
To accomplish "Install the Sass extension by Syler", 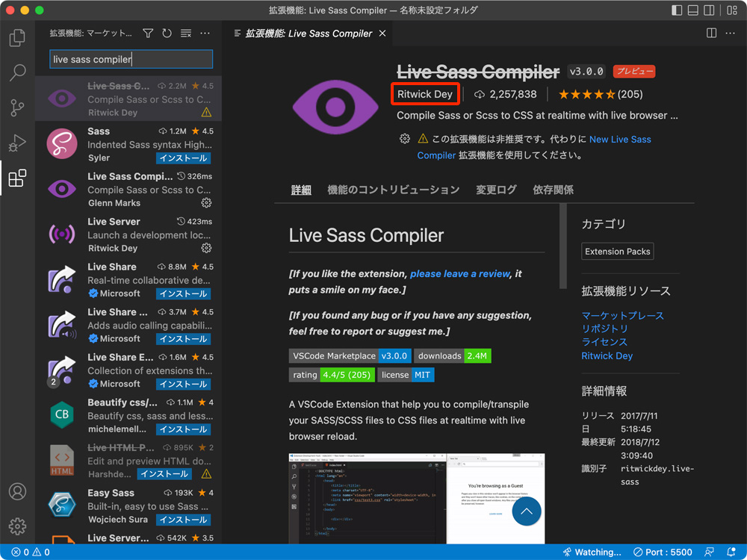I will click(184, 158).
